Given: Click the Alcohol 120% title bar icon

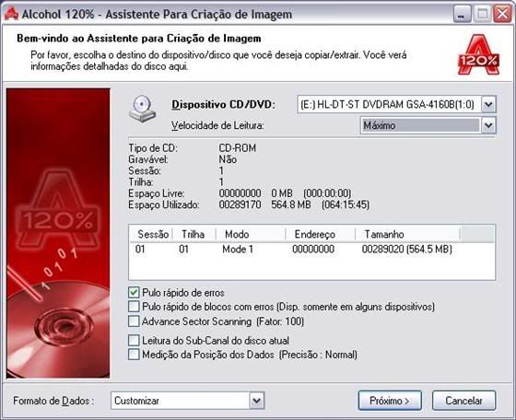Looking at the screenshot, I should 11,14.
